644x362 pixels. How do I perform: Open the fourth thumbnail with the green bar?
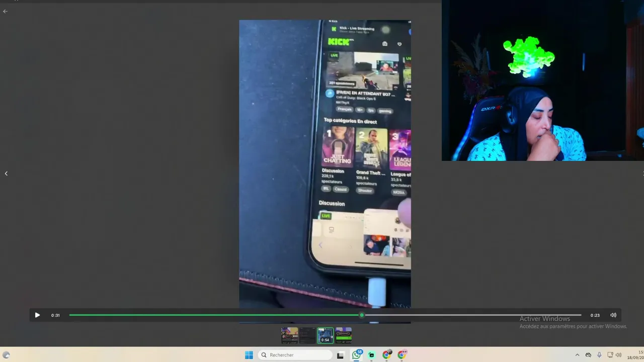[344, 335]
